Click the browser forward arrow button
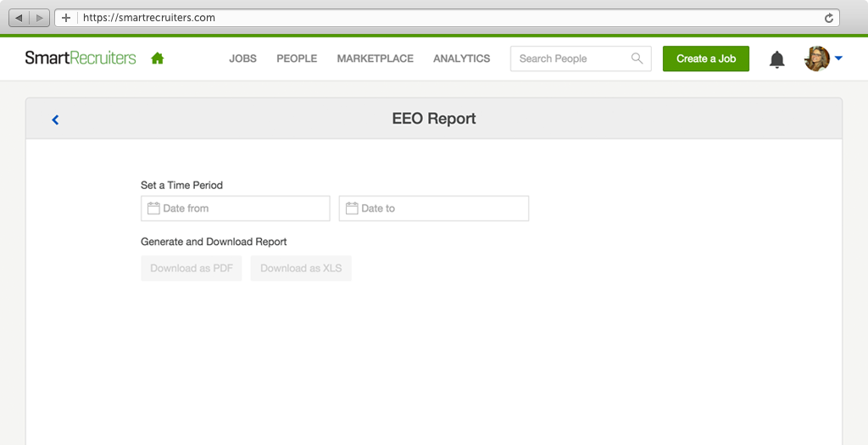Screen dimensions: 868x445 point(39,18)
